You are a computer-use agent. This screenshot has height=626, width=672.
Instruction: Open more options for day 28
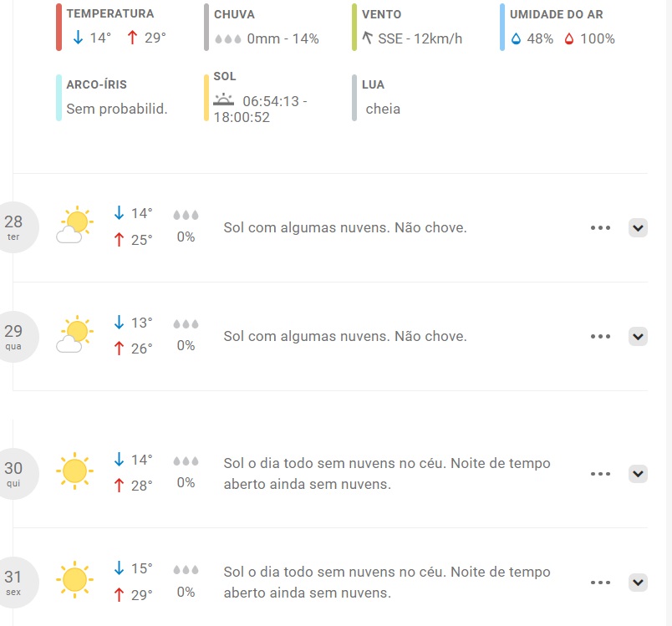[x=600, y=228]
